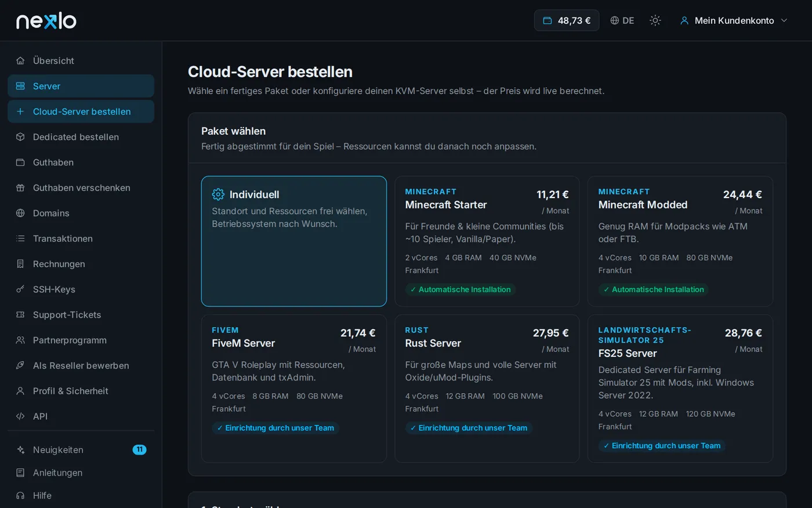Click Automatische Installation badge on Minecraft Starter
The width and height of the screenshot is (812, 508).
pyautogui.click(x=461, y=289)
